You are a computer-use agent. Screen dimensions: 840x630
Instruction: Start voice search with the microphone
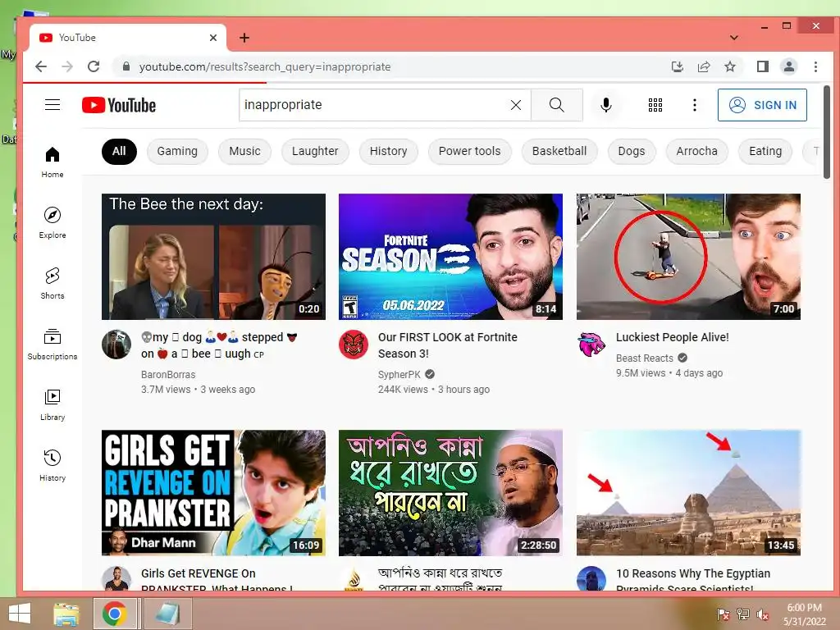click(x=606, y=105)
